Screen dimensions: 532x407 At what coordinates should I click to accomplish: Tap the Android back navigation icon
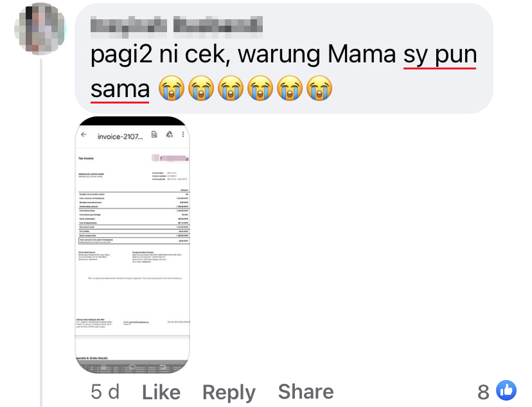pyautogui.click(x=163, y=367)
